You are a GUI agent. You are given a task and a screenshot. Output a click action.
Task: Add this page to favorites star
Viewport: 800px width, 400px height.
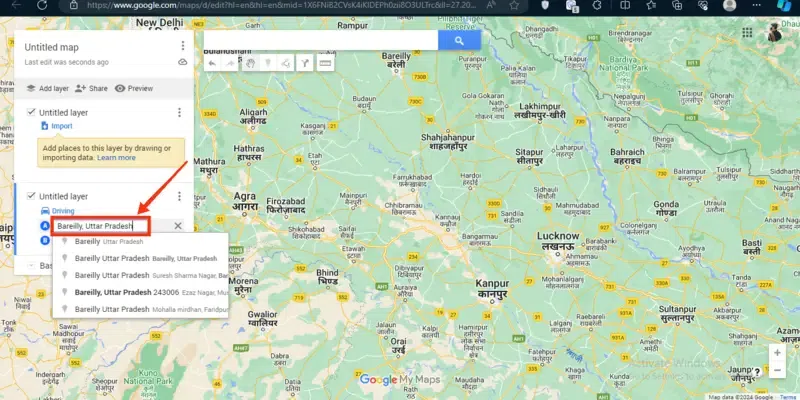[x=514, y=5]
